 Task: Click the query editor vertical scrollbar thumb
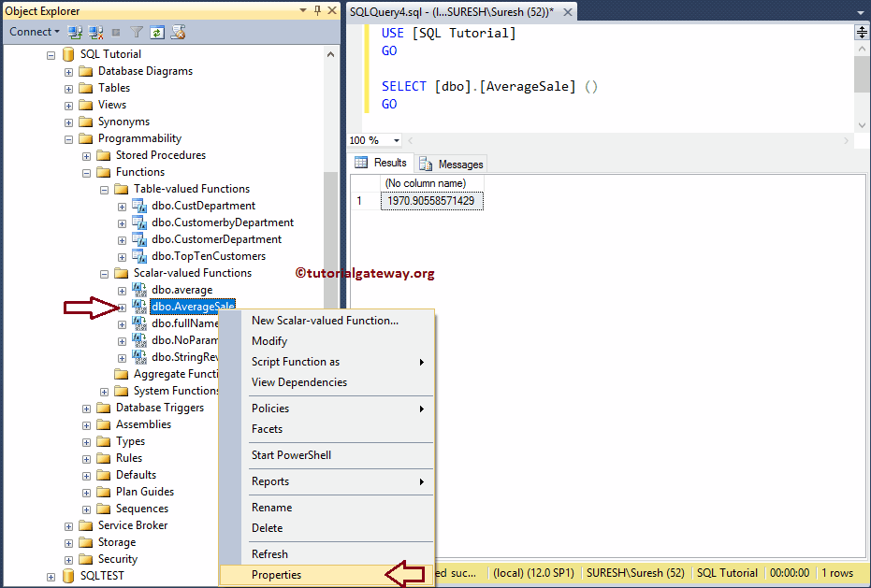(862, 74)
